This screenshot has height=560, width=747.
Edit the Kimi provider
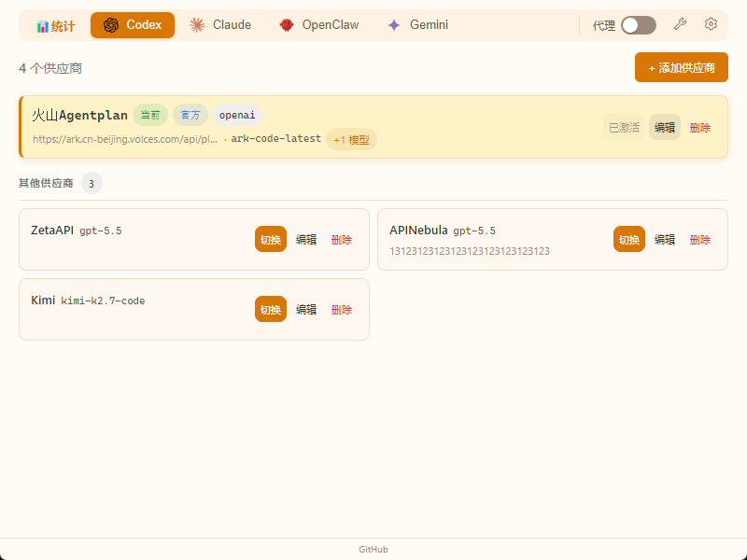tap(306, 309)
